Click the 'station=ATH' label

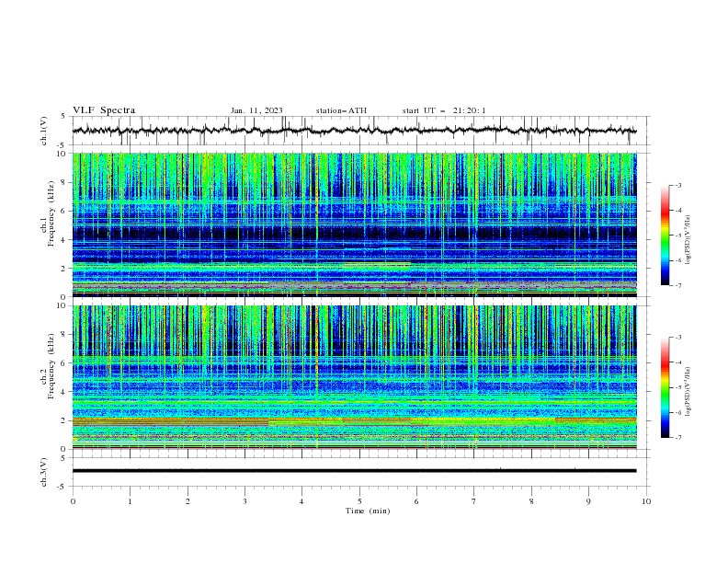point(341,110)
